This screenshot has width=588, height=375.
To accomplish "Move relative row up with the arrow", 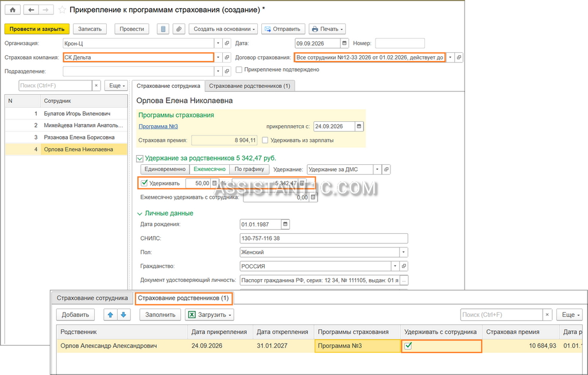I will 110,315.
